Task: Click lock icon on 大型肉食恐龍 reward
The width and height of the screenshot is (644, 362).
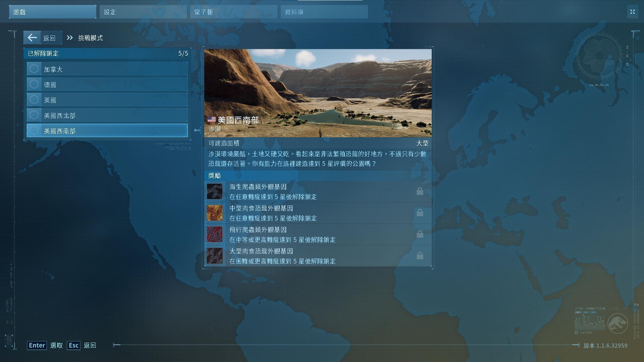Action: point(420,256)
